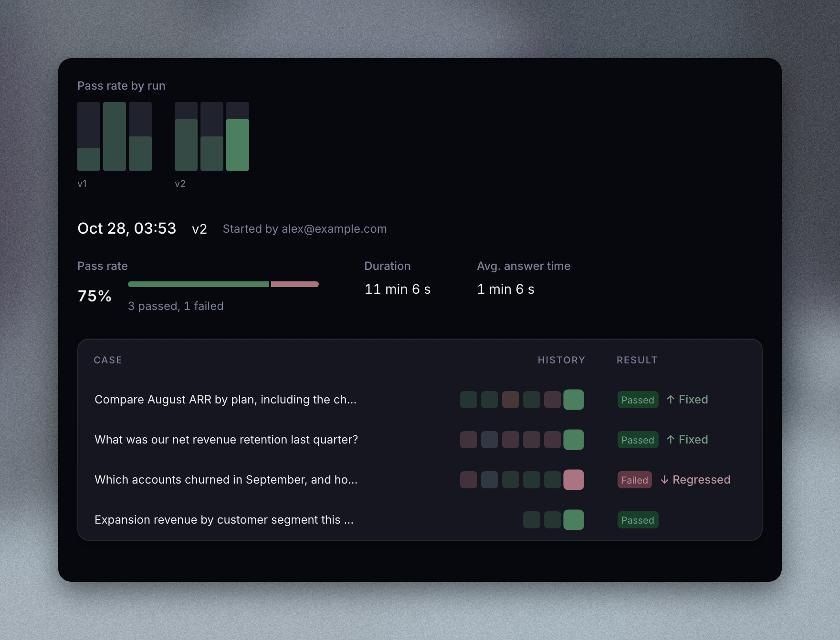Open the Expansion revenue by customer segment case
Viewport: 840px width, 640px height.
[224, 520]
